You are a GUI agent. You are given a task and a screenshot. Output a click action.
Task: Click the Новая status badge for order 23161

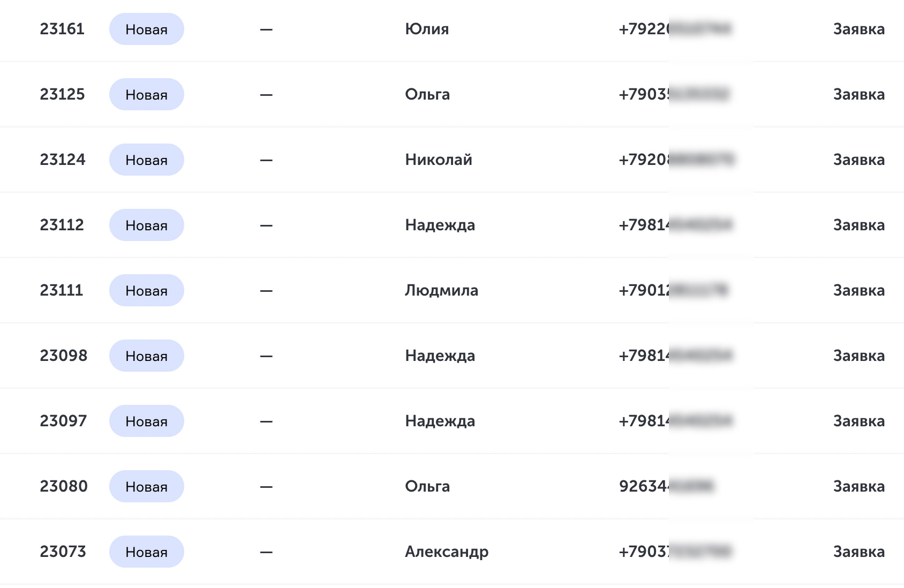click(147, 29)
